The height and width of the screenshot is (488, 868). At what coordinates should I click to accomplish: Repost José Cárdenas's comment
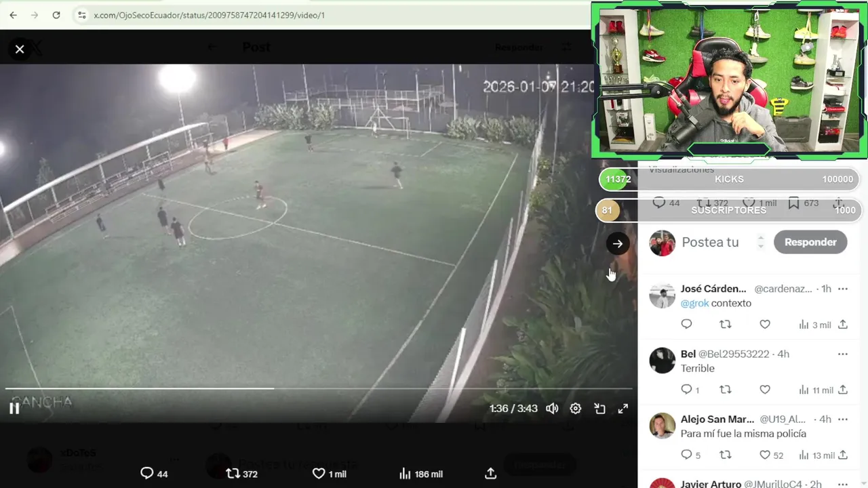[x=726, y=325]
